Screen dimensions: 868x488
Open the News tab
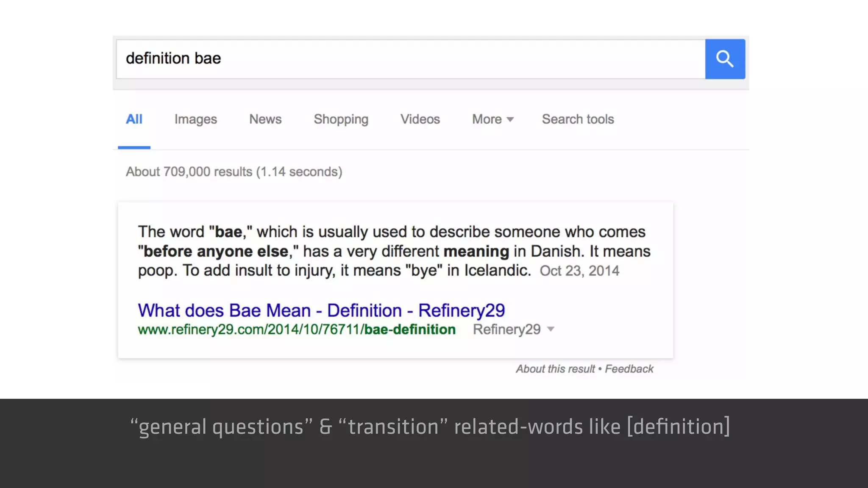265,119
